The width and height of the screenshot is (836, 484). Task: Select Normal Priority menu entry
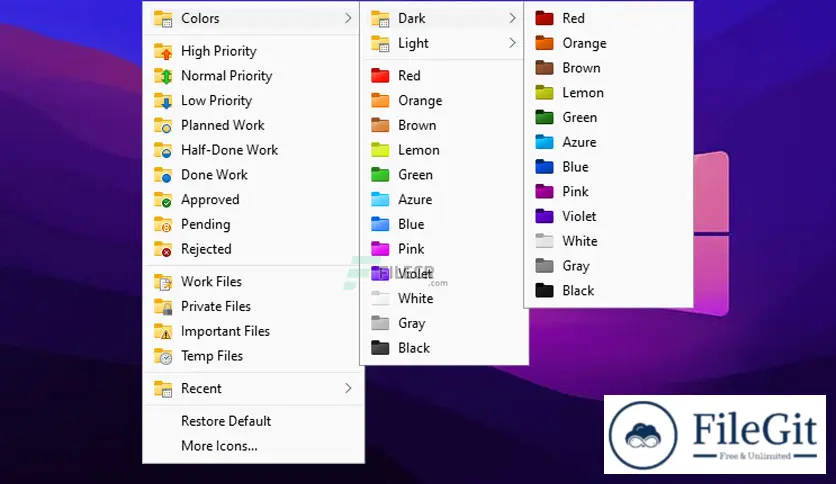coord(226,76)
